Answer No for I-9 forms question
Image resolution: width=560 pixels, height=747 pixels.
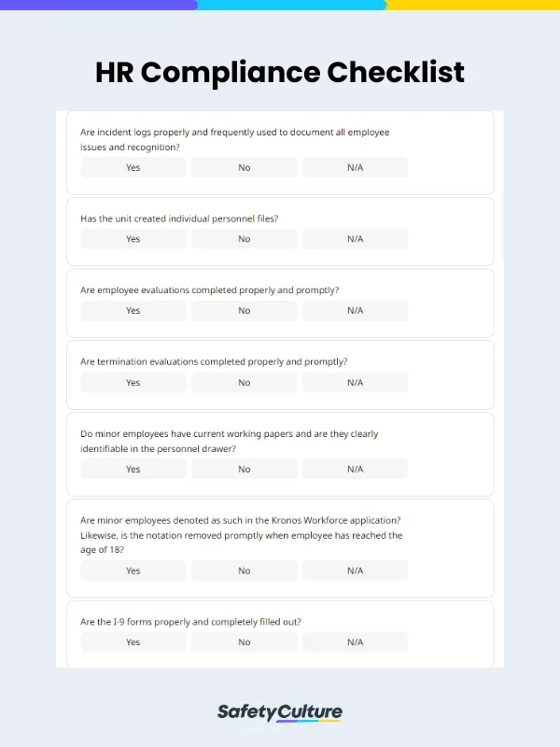(244, 642)
